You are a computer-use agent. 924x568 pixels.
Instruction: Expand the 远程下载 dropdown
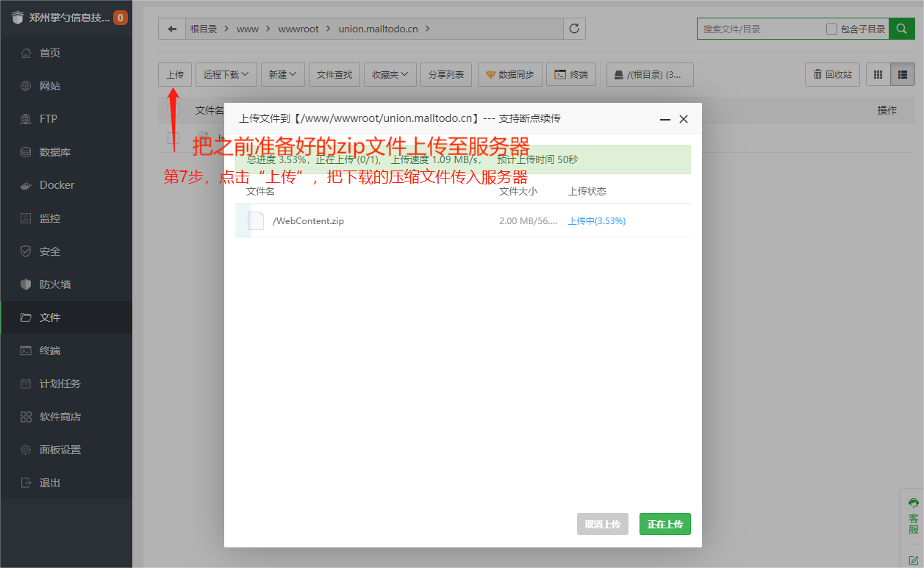click(x=226, y=74)
